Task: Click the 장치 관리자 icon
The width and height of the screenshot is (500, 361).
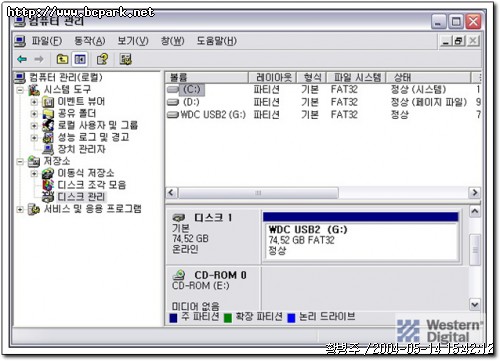Action: click(x=48, y=149)
